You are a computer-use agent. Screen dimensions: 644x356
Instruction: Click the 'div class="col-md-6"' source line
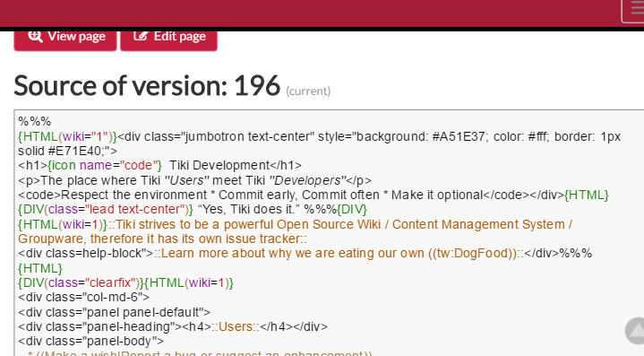click(x=84, y=297)
